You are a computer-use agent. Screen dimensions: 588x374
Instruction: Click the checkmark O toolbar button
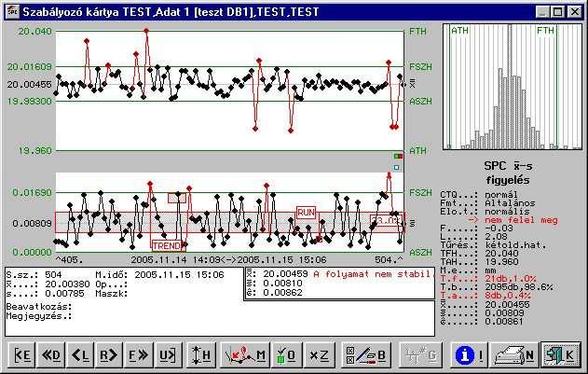[x=287, y=354]
